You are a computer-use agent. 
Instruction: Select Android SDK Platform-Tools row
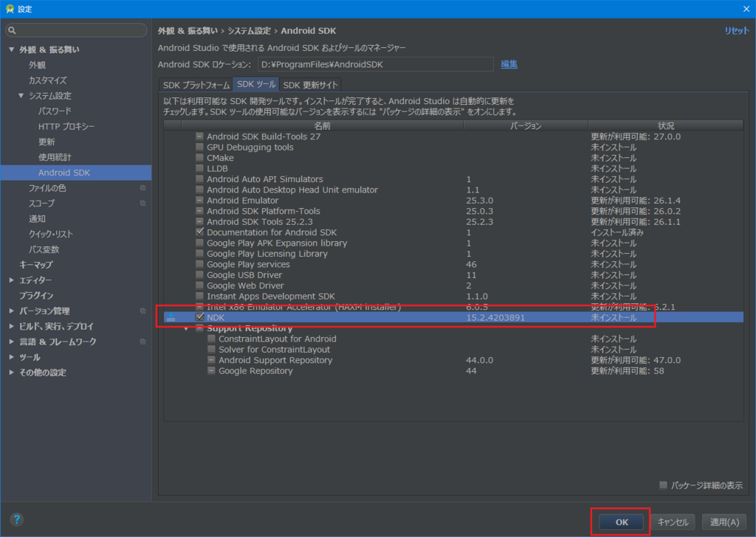[453, 211]
